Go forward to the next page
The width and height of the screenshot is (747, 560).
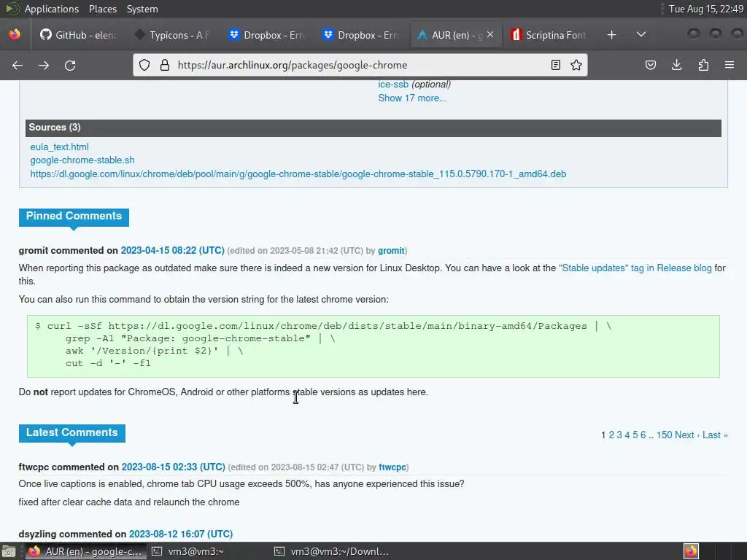(x=44, y=65)
